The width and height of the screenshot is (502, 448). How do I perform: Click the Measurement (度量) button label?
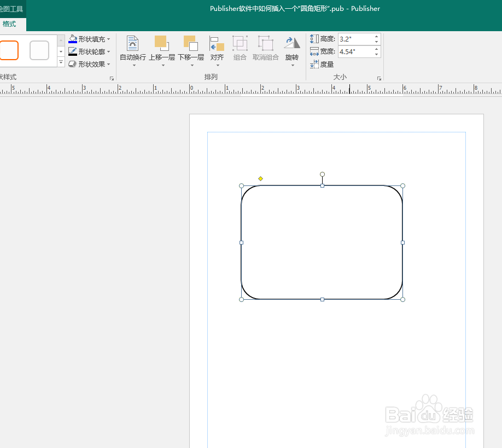327,65
